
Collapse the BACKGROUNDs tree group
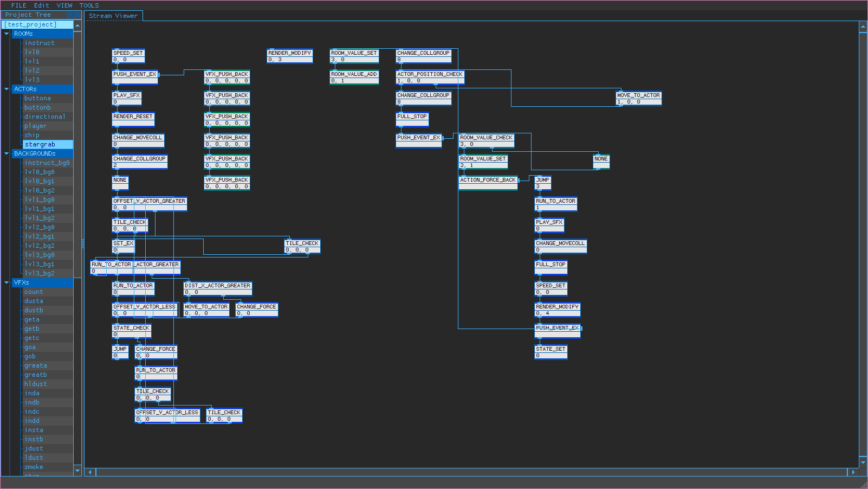[7, 153]
